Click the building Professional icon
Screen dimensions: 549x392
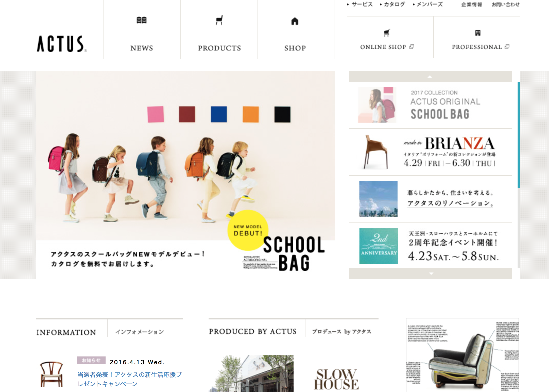click(x=478, y=33)
